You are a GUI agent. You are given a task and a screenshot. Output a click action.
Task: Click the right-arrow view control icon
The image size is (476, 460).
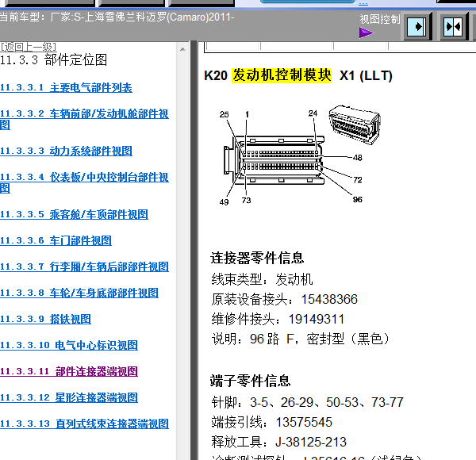(417, 27)
